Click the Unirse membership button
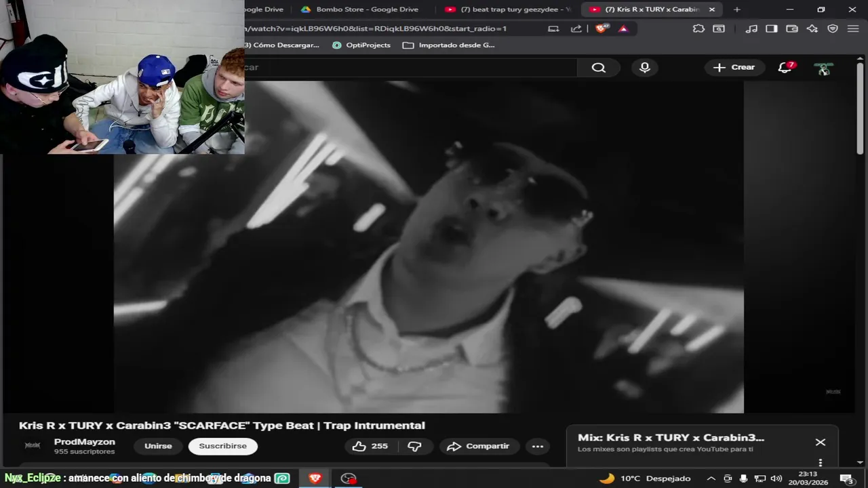The height and width of the screenshot is (488, 868). coord(158,446)
